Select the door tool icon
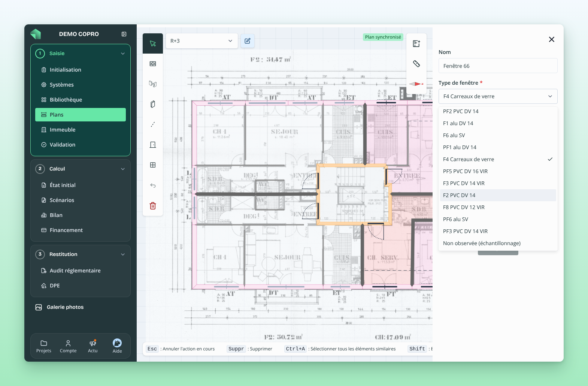This screenshot has width=588, height=386. [153, 145]
